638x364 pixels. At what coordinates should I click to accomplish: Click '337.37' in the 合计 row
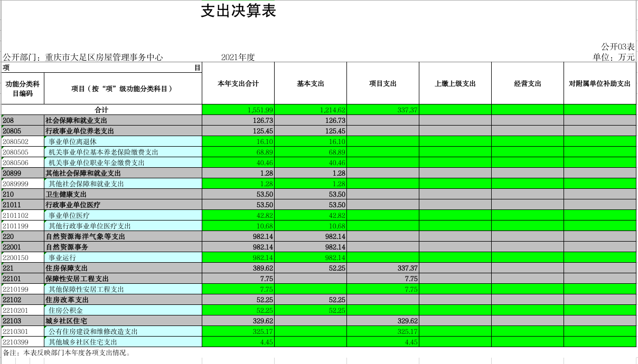pos(383,110)
